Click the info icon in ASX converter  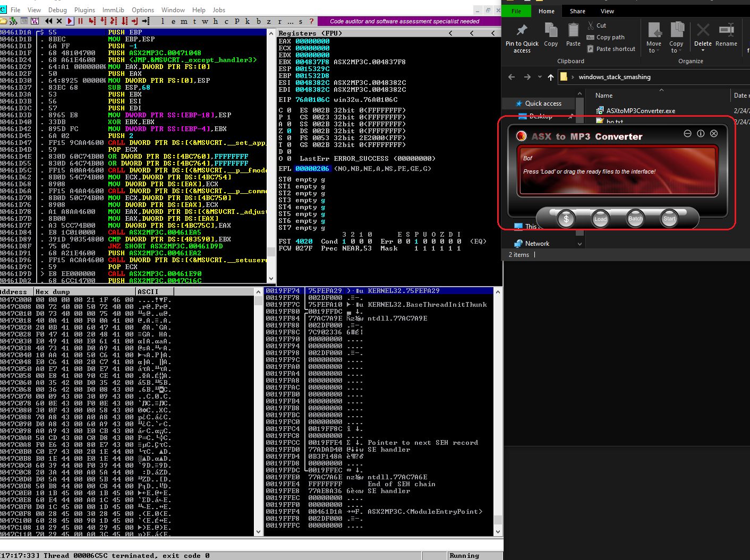701,134
